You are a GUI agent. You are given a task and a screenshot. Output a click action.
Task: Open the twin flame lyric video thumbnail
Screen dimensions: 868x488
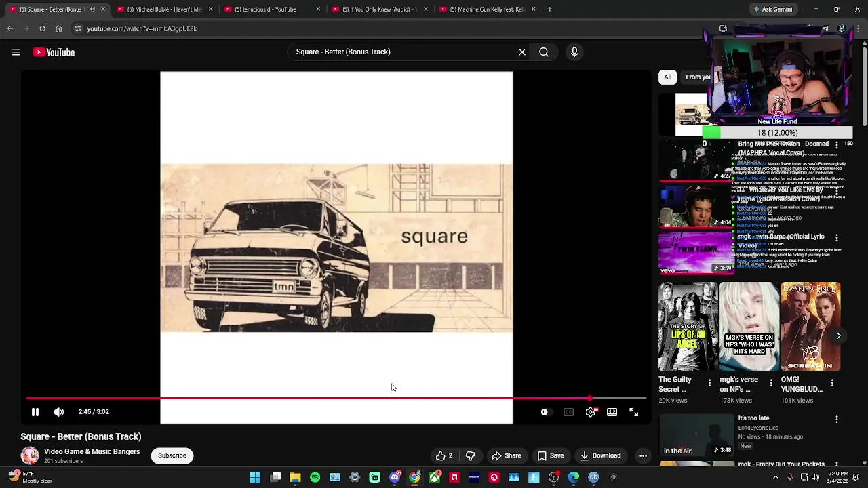click(696, 253)
